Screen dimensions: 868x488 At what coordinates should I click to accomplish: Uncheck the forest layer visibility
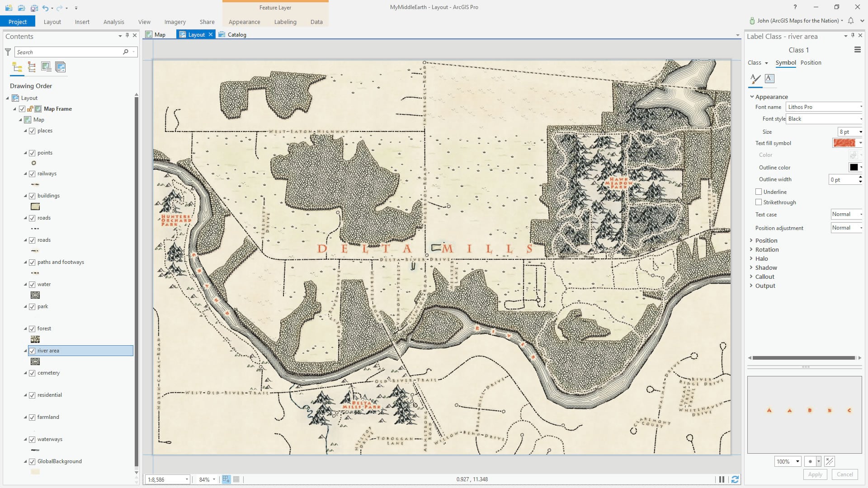pyautogui.click(x=32, y=328)
